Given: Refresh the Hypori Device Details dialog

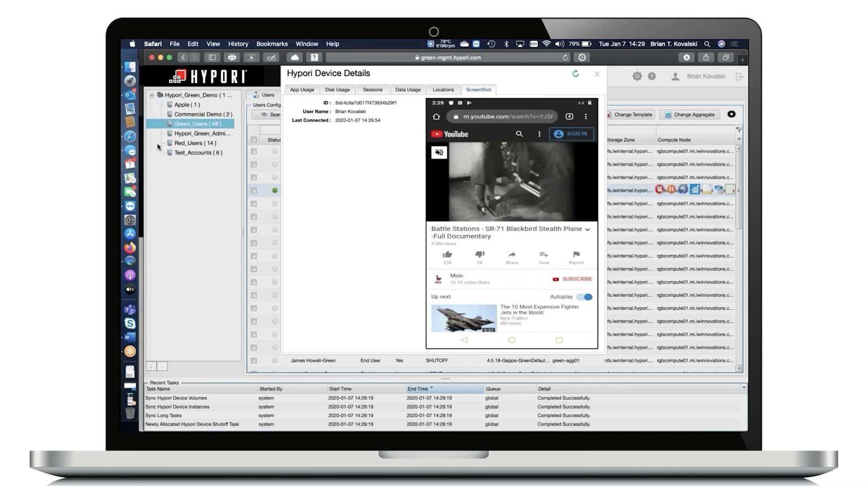Looking at the screenshot, I should pos(575,74).
